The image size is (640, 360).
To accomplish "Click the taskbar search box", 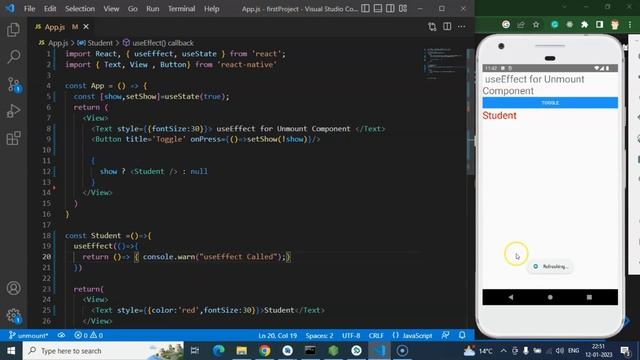I will pyautogui.click(x=103, y=351).
